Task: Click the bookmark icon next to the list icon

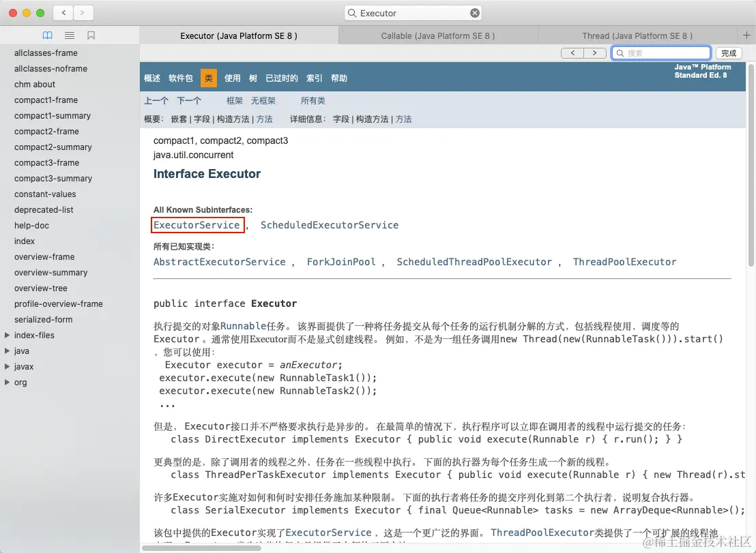Action: tap(91, 35)
